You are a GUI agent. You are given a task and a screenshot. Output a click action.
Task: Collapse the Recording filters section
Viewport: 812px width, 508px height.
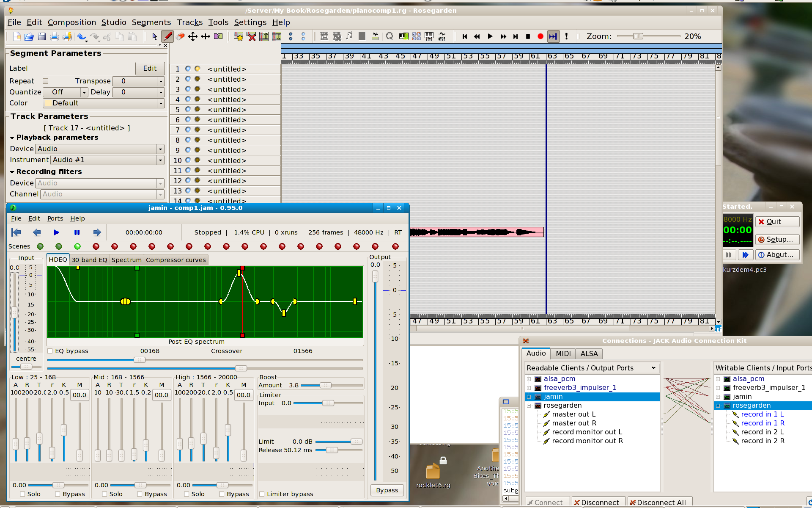(x=12, y=172)
